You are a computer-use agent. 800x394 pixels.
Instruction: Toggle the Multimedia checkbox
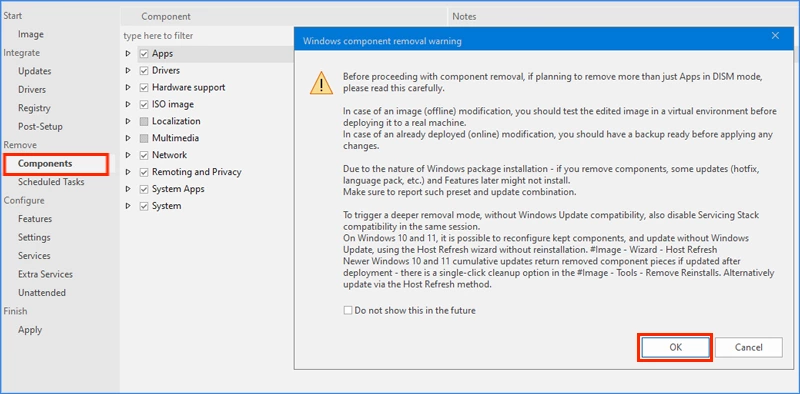[x=144, y=138]
